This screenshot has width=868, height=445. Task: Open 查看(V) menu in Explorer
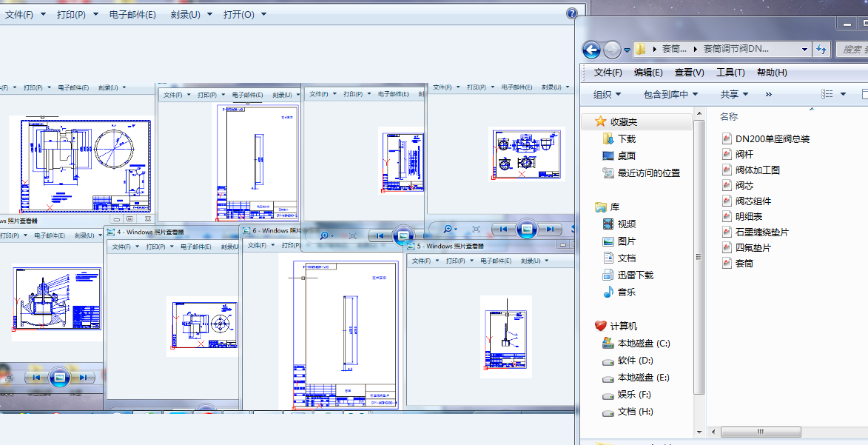(x=689, y=72)
